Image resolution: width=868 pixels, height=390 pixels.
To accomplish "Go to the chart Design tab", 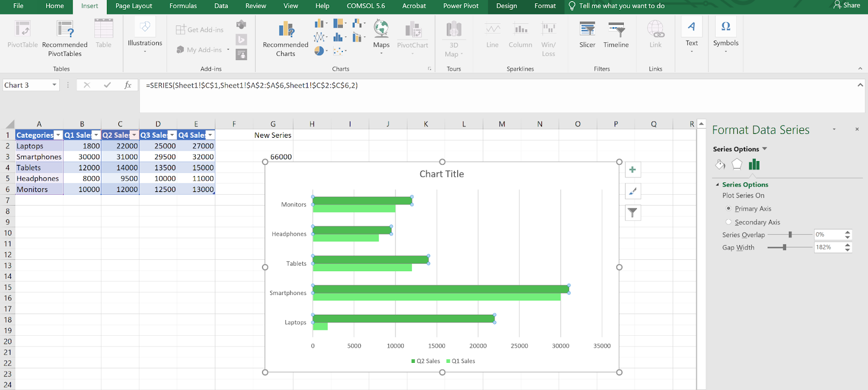I will tap(507, 6).
